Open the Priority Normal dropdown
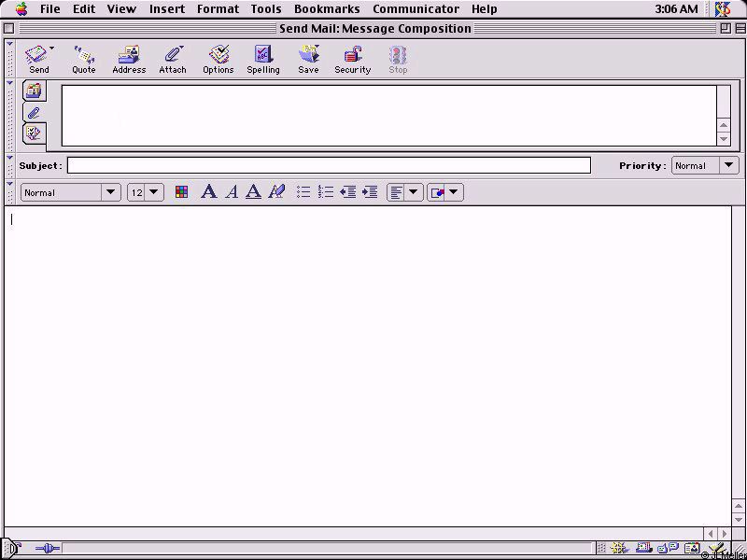Image resolution: width=747 pixels, height=560 pixels. coord(705,166)
